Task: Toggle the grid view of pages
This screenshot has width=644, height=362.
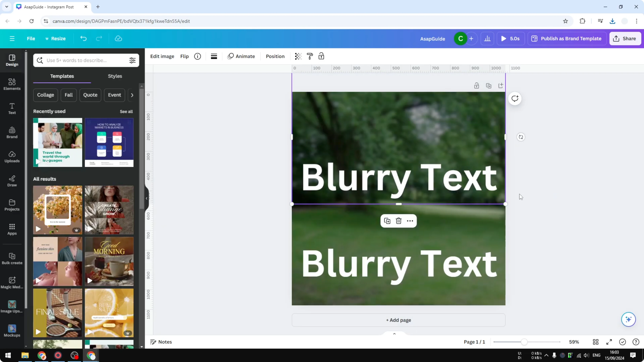Action: [596, 342]
